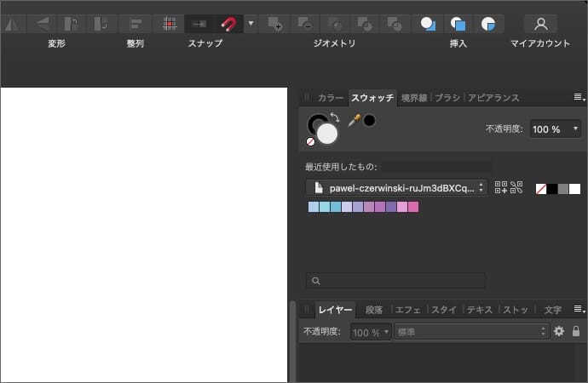Image resolution: width=588 pixels, height=383 pixels.
Task: Open the swatch palette dropdown pawel-czerwinski
Action: [396, 187]
